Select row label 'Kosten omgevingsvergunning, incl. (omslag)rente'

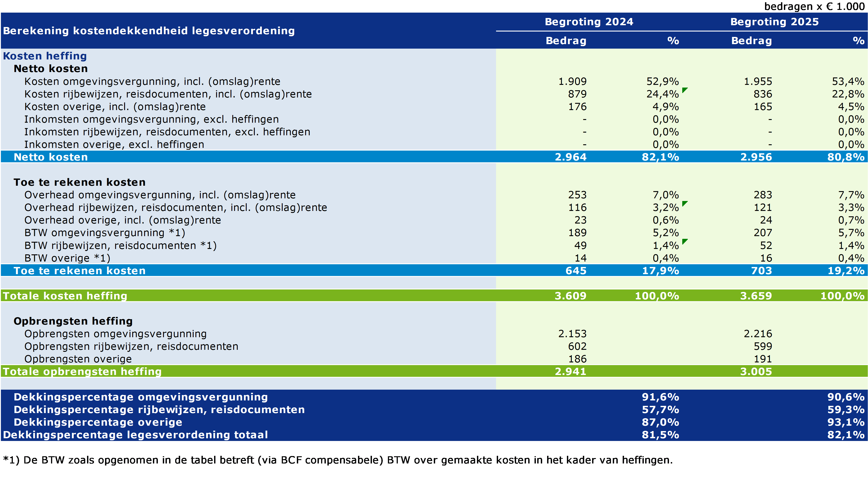pyautogui.click(x=152, y=82)
